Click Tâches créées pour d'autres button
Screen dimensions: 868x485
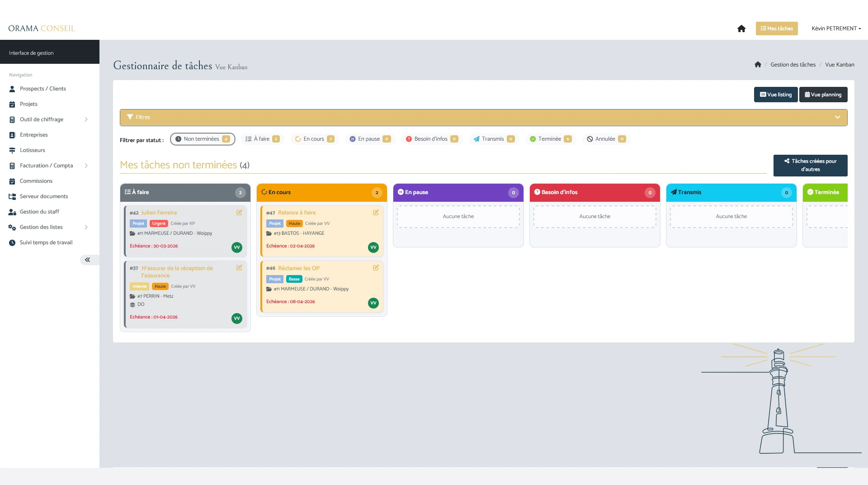pos(810,165)
